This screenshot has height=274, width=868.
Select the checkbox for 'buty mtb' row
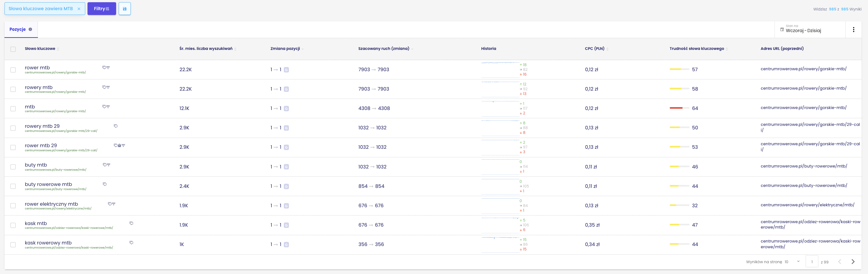pos(13,167)
